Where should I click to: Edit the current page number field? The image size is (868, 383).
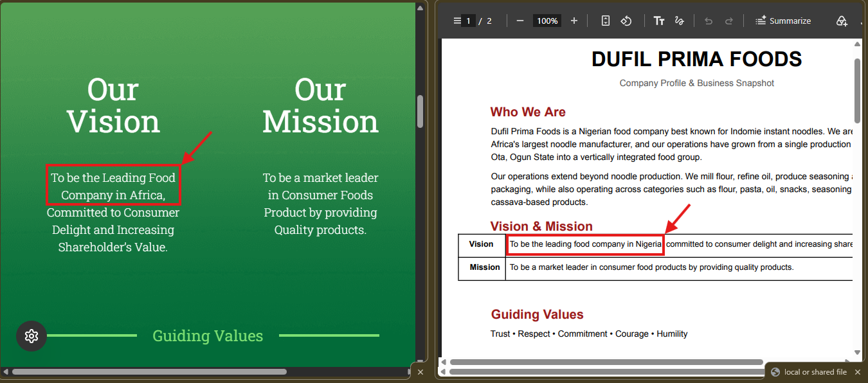point(469,21)
